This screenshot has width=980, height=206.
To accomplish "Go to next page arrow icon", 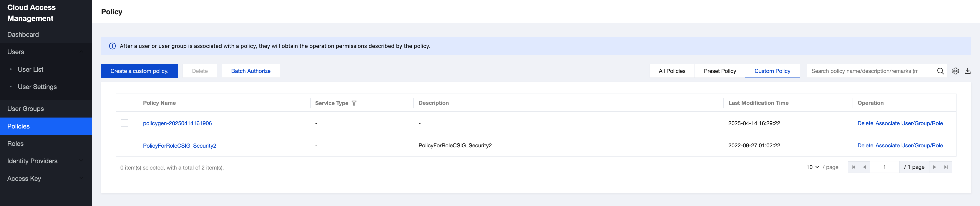I will click(x=934, y=167).
